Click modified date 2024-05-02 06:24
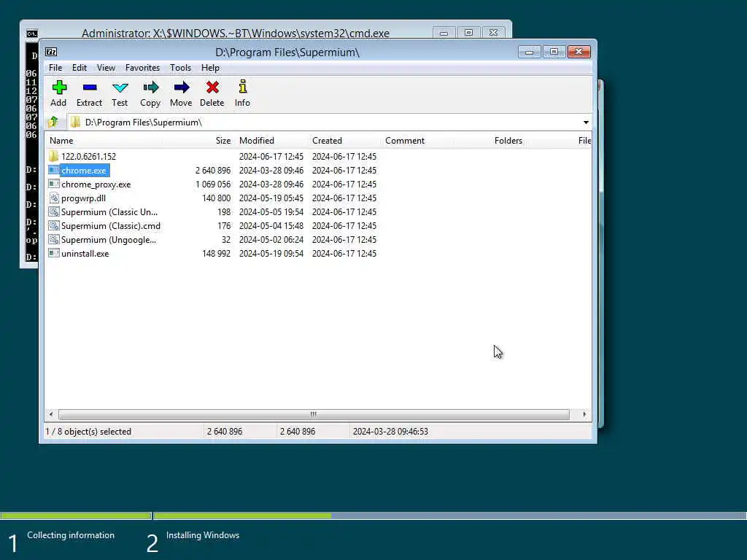 tap(271, 239)
